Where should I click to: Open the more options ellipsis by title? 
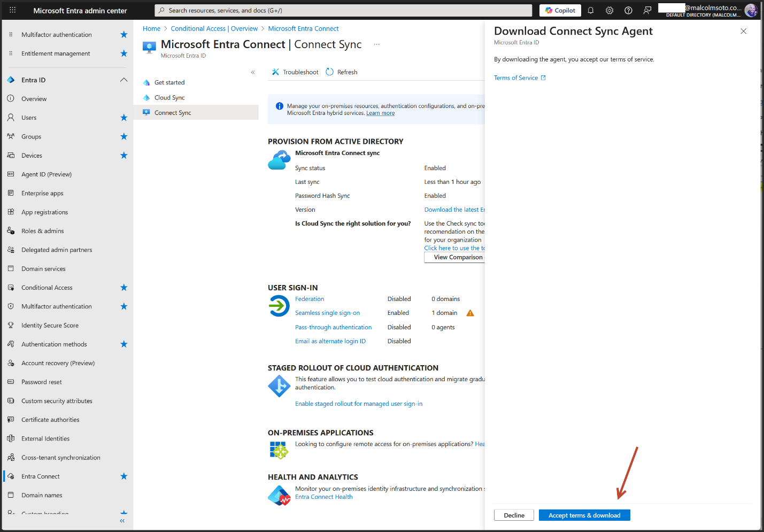click(x=377, y=44)
